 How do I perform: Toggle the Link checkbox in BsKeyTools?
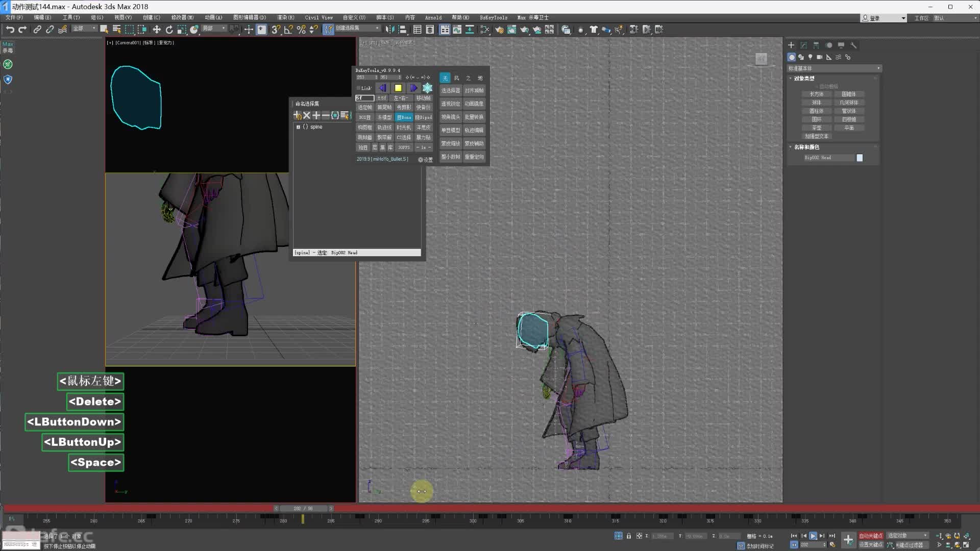pyautogui.click(x=359, y=88)
